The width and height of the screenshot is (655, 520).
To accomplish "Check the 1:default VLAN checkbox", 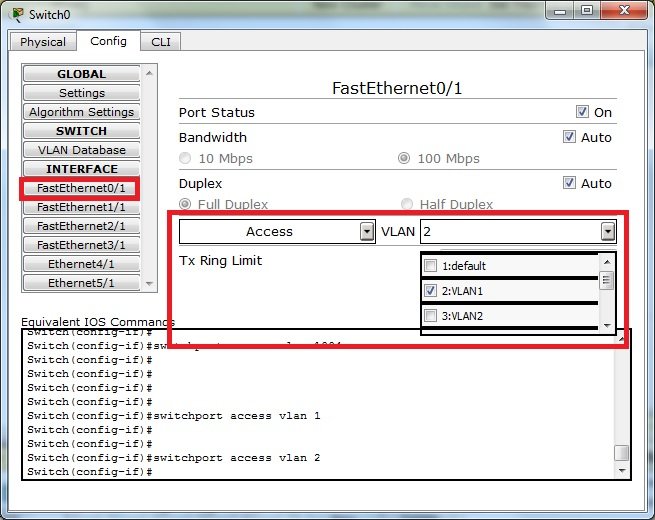I will point(430,266).
